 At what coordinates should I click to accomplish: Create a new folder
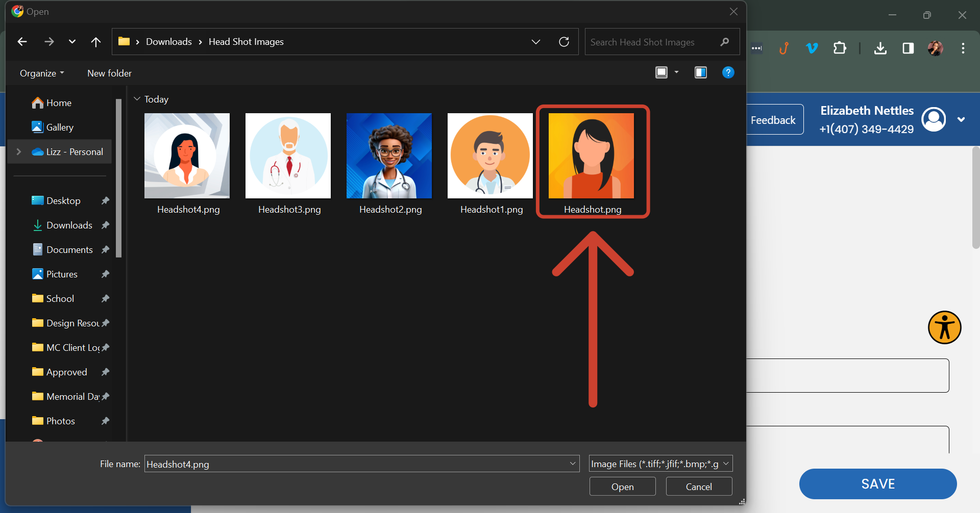click(x=109, y=73)
